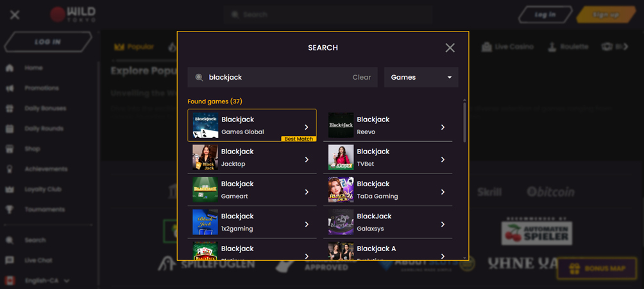Expand chevron for Reevo Blackjack
This screenshot has width=644, height=289.
tap(443, 127)
